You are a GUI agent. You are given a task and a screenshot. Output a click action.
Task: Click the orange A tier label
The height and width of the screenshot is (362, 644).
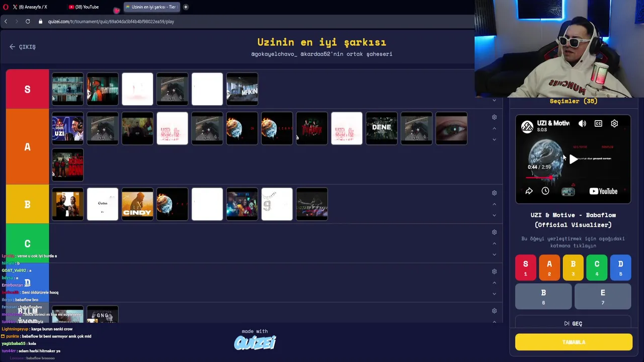(27, 147)
